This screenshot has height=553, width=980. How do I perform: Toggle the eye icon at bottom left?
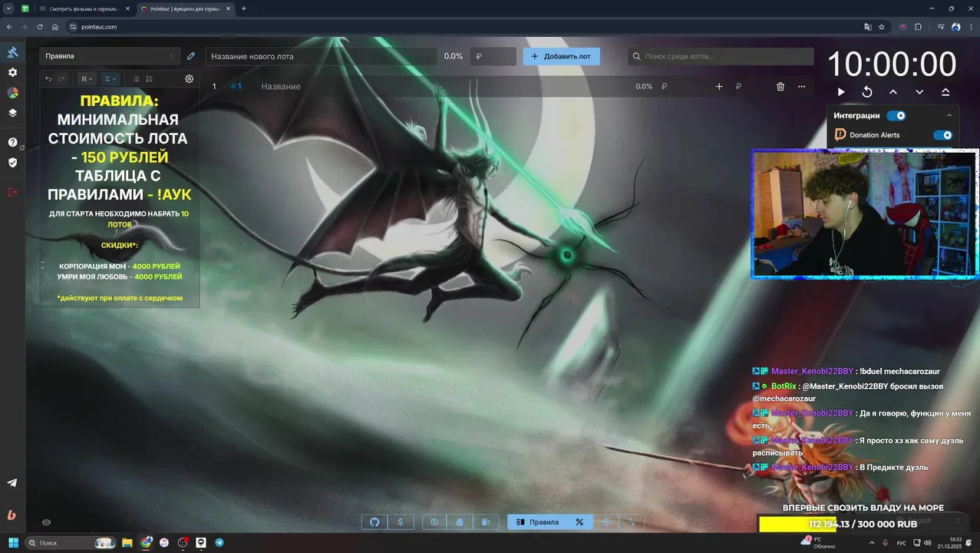click(x=46, y=522)
